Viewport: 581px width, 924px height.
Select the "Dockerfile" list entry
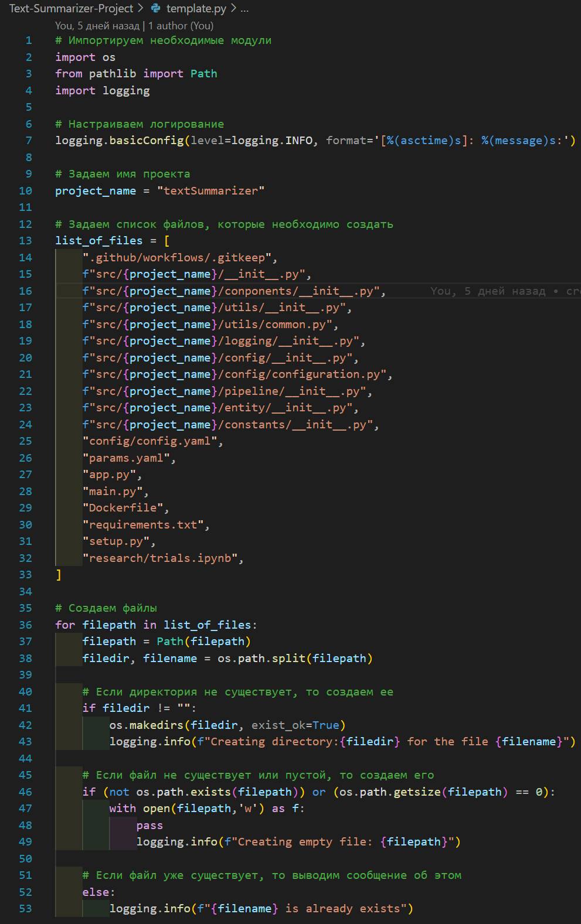[x=125, y=508]
